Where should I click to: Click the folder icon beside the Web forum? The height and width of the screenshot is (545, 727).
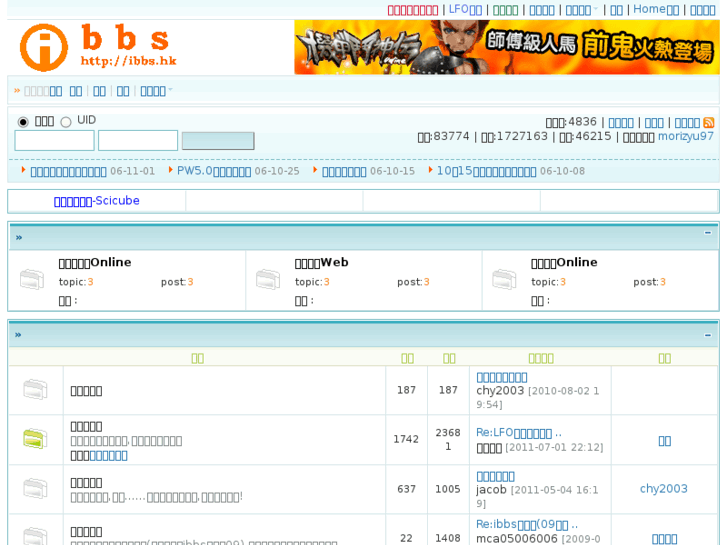pos(268,280)
